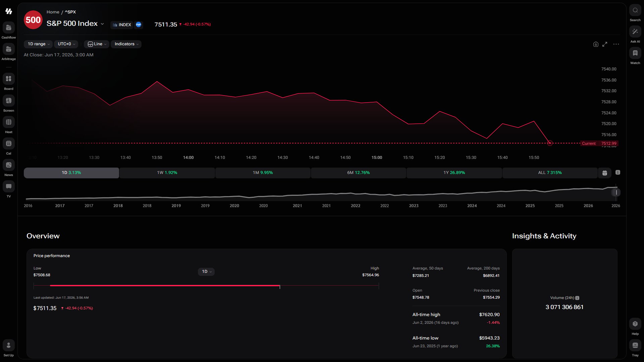Open the Heat map sidebar icon
The height and width of the screenshot is (362, 644).
click(x=9, y=122)
